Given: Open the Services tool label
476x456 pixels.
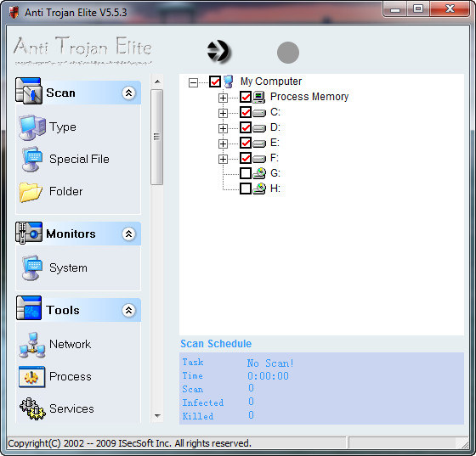Looking at the screenshot, I should 71,408.
